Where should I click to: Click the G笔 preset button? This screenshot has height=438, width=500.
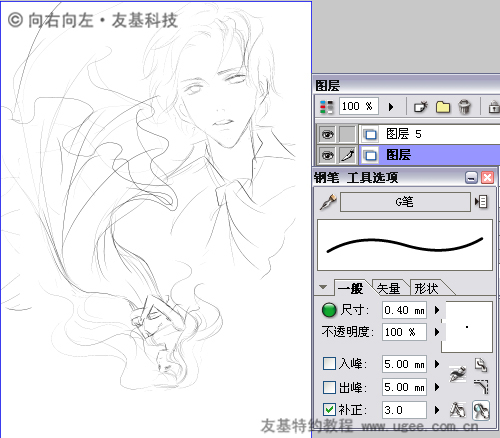click(405, 202)
